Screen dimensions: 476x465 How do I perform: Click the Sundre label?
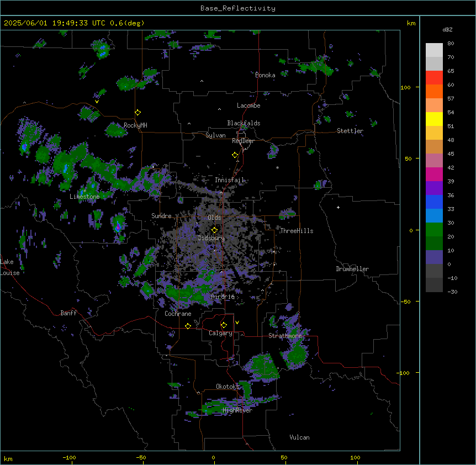click(x=161, y=216)
